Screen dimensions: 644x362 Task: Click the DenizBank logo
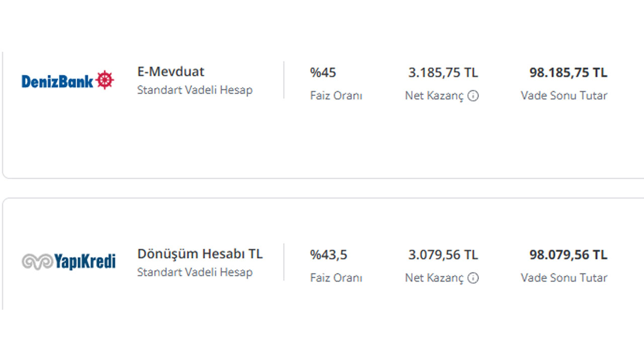pos(68,80)
